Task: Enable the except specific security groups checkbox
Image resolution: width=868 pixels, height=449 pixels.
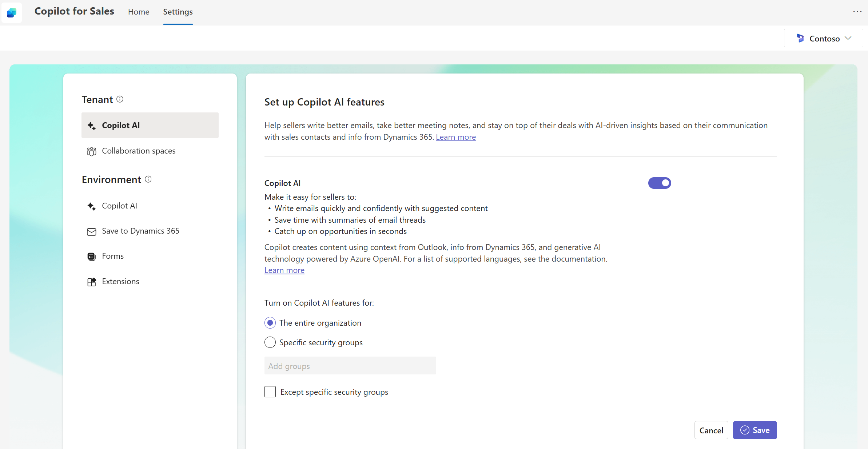Action: pyautogui.click(x=269, y=392)
